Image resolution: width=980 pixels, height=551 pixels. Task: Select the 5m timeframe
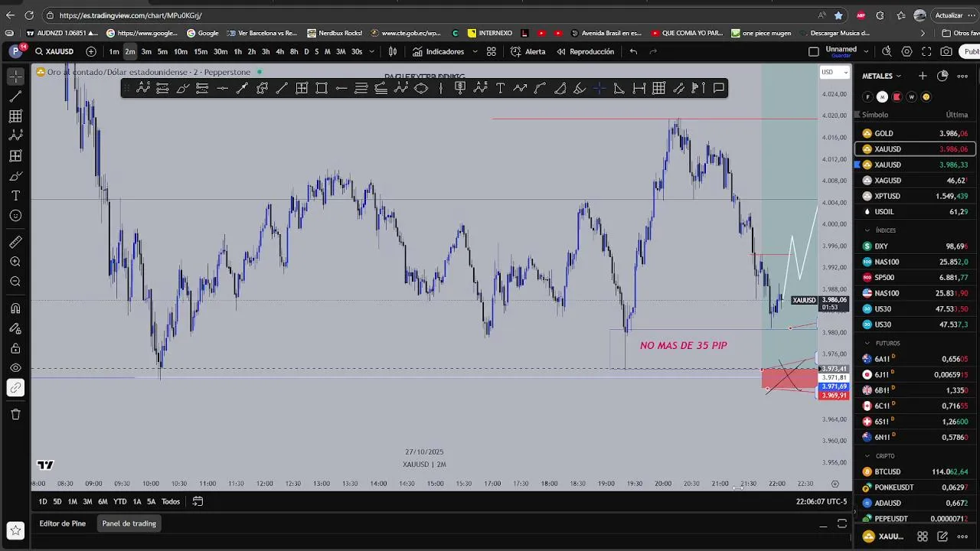coord(162,51)
